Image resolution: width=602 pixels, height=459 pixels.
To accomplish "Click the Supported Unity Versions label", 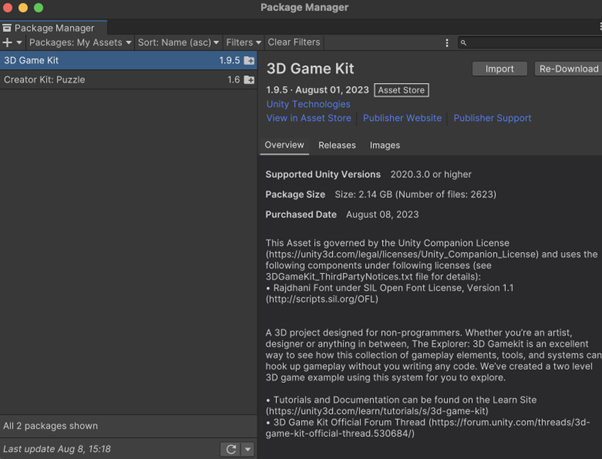I will 323,175.
